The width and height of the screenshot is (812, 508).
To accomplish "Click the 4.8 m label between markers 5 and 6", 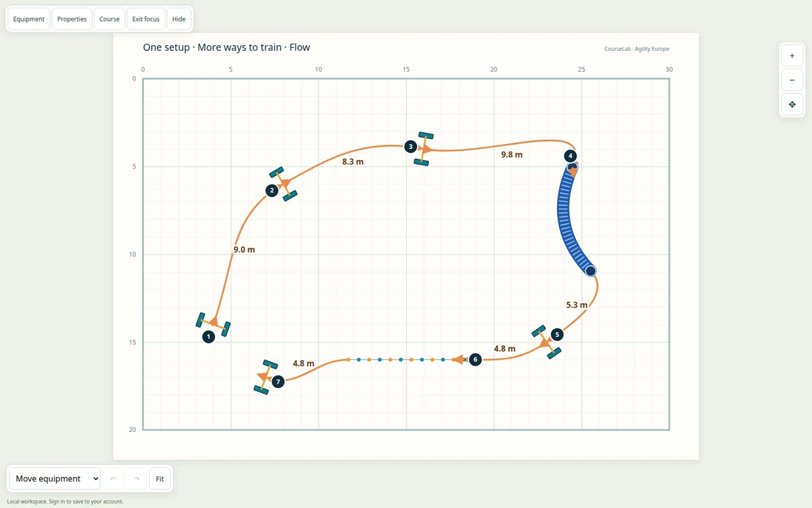I will coord(504,349).
